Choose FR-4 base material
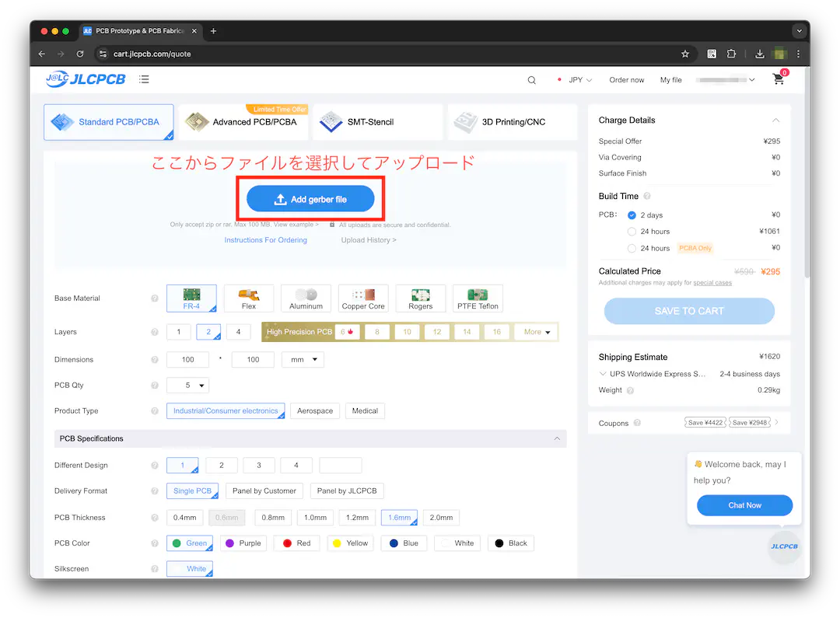The width and height of the screenshot is (840, 618). tap(192, 299)
